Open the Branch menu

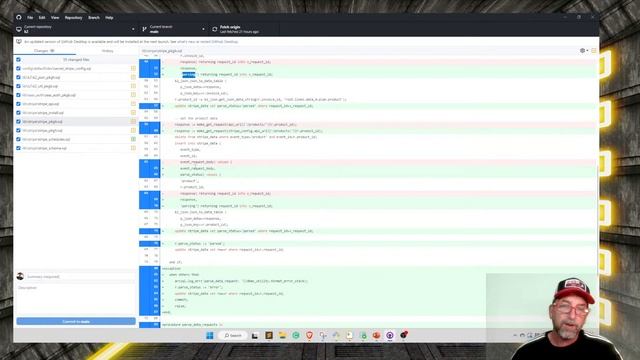pos(93,18)
